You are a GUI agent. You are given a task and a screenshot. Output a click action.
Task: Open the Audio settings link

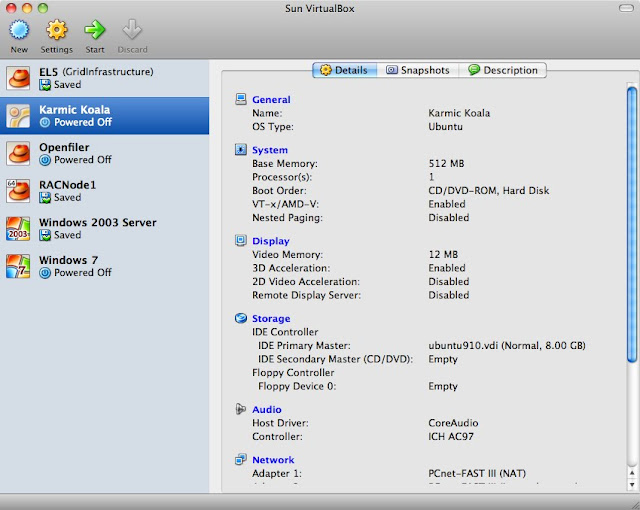point(267,410)
